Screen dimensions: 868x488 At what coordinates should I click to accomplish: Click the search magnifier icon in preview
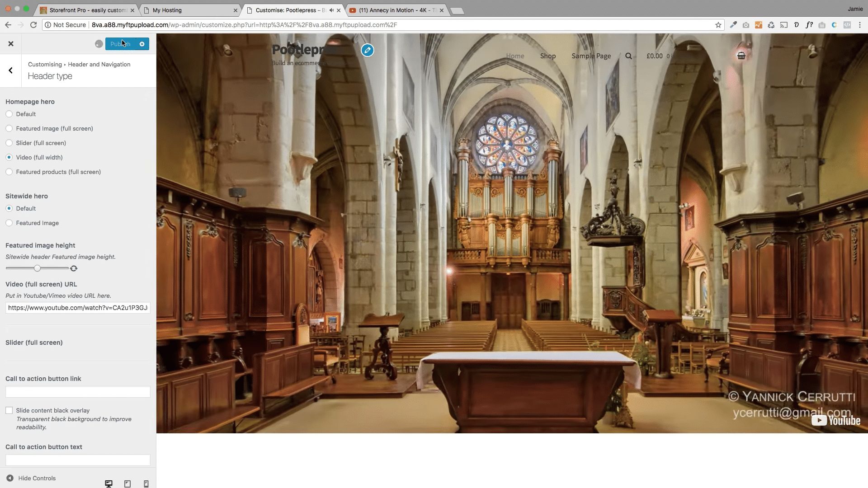pos(628,56)
